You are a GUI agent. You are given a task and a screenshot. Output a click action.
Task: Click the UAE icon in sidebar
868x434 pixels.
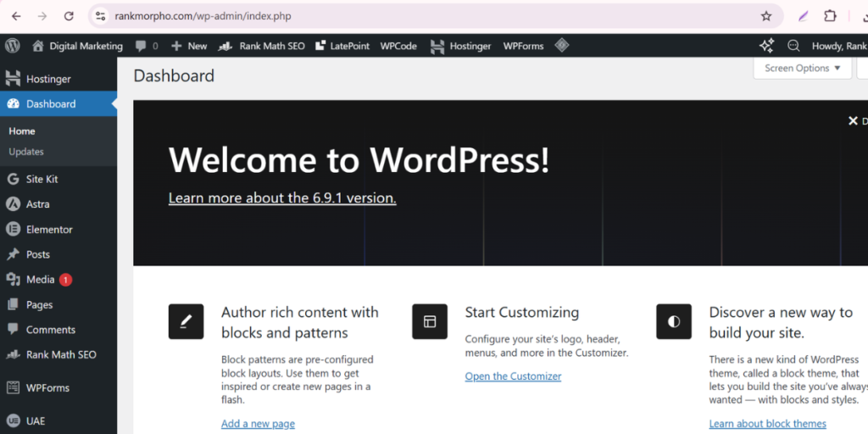13,420
